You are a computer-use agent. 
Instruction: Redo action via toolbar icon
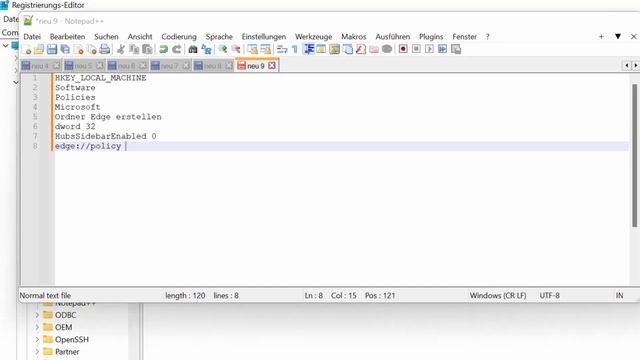pyautogui.click(x=177, y=50)
